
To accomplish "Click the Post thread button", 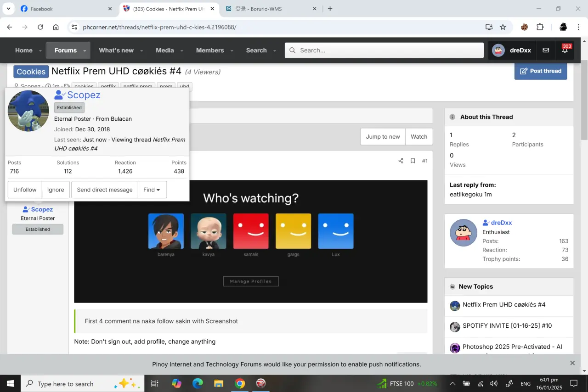I will click(541, 71).
